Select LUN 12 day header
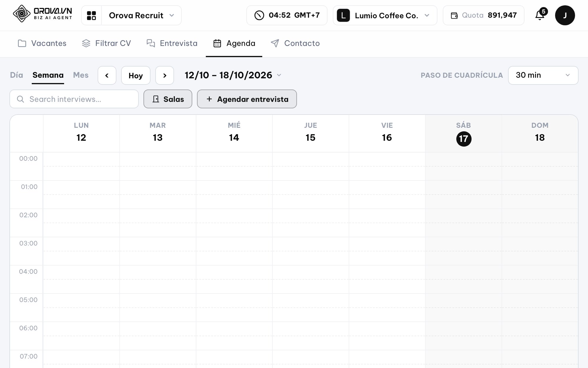 [x=81, y=133]
